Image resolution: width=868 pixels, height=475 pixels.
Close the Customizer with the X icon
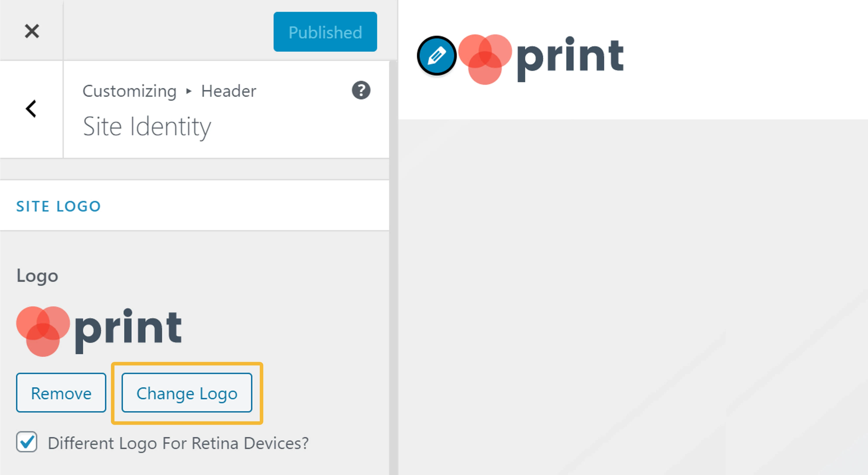32,31
